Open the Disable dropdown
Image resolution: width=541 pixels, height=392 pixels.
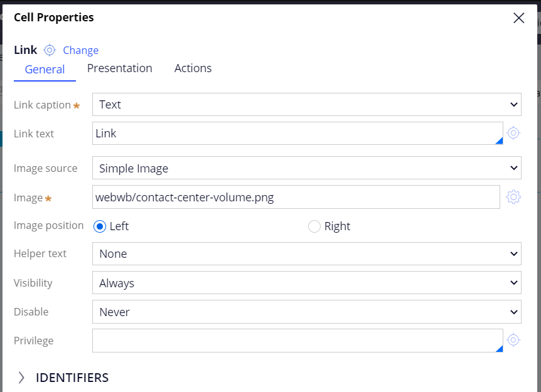coord(306,312)
